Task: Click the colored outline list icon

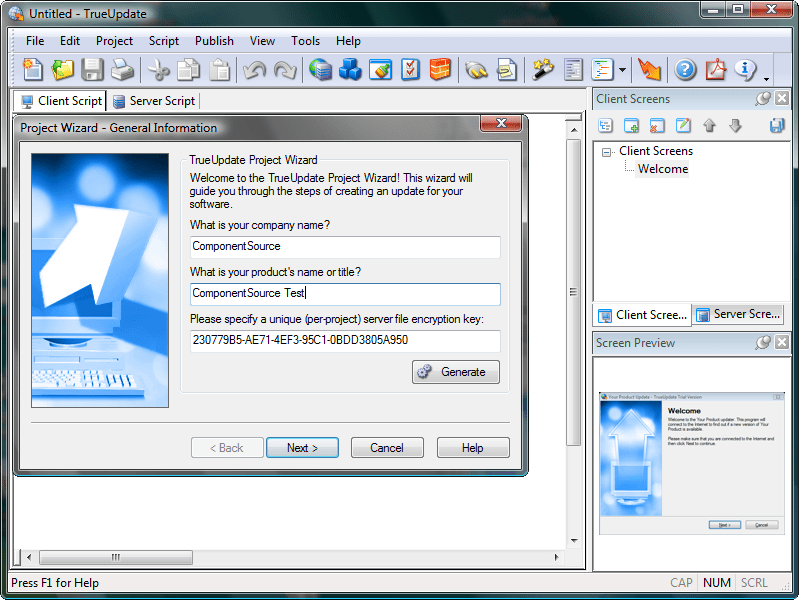Action: (x=602, y=69)
